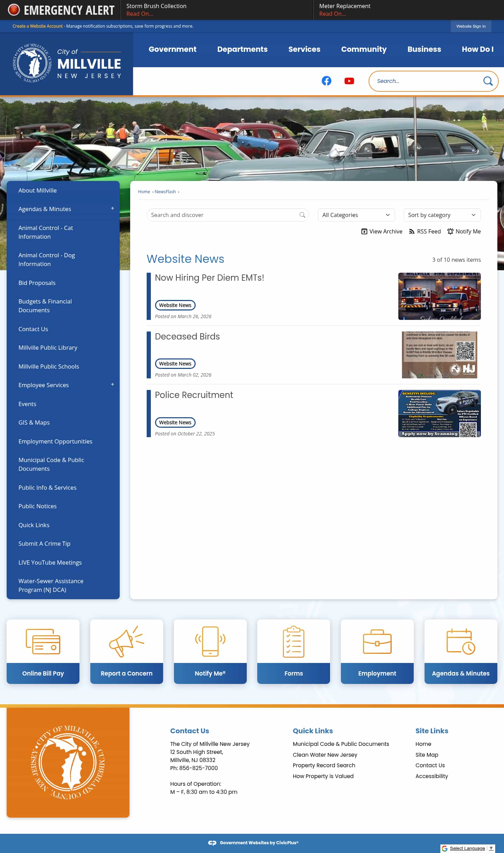
Task: Open the Sort by category dropdown
Action: [442, 215]
